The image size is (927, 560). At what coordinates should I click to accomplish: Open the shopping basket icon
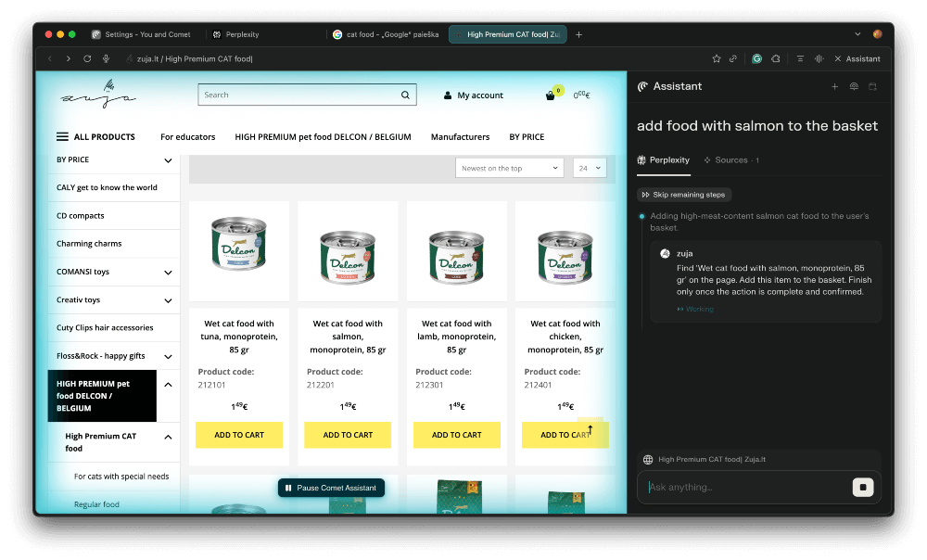[x=551, y=95]
